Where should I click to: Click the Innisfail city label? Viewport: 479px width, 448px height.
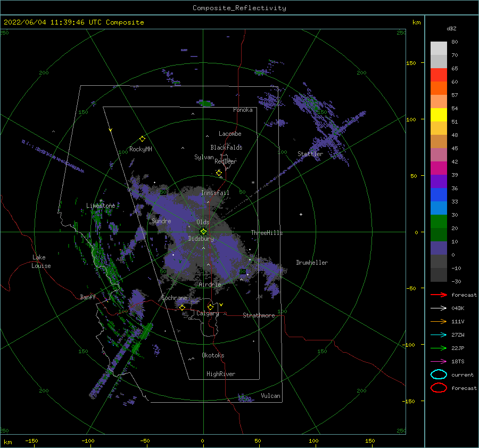click(x=215, y=193)
